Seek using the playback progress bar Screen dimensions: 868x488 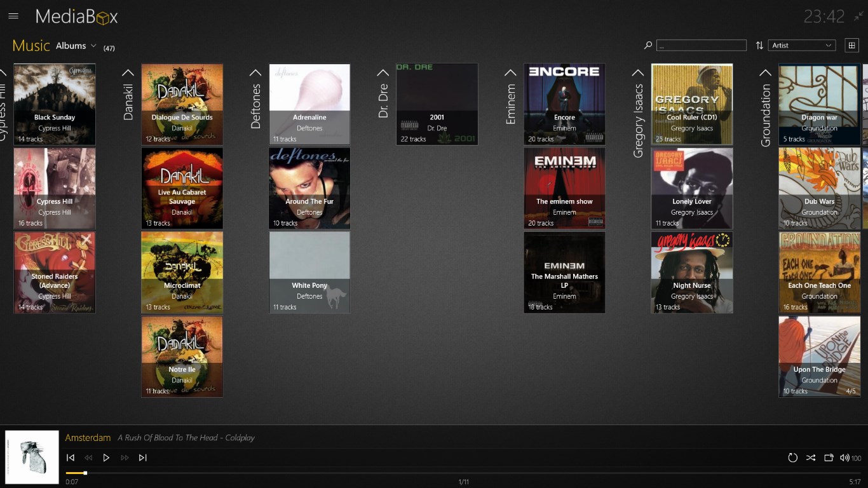[463, 473]
